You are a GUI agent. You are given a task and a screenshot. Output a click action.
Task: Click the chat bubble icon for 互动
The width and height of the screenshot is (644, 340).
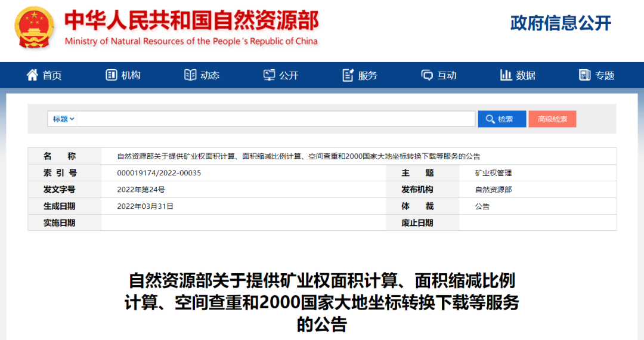[427, 75]
